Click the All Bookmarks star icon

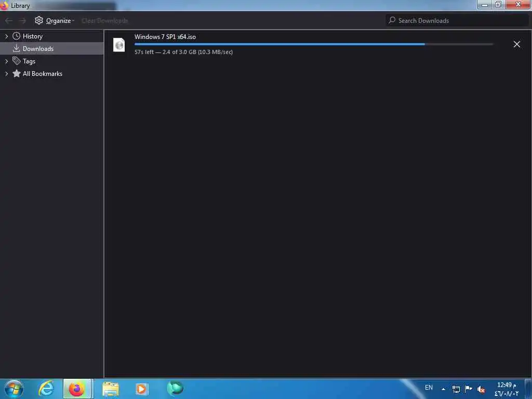[16, 73]
